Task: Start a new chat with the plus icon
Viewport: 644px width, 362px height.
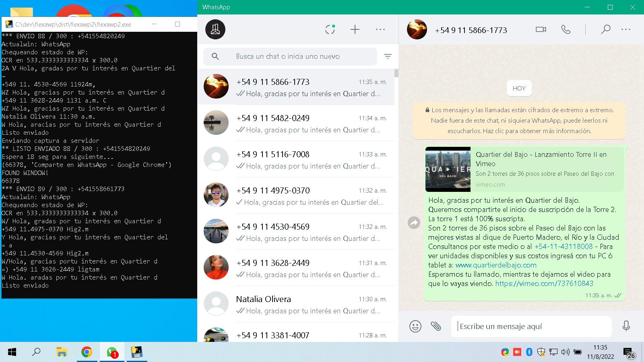Action: 355,29
